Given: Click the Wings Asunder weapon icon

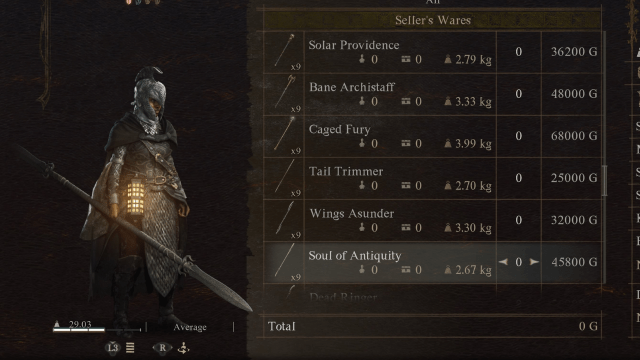Looking at the screenshot, I should [284, 220].
